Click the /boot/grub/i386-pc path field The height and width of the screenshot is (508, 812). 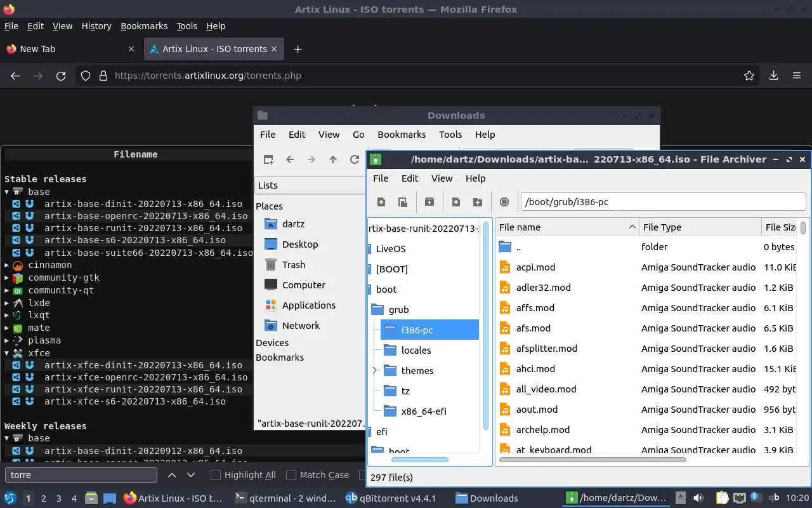663,202
